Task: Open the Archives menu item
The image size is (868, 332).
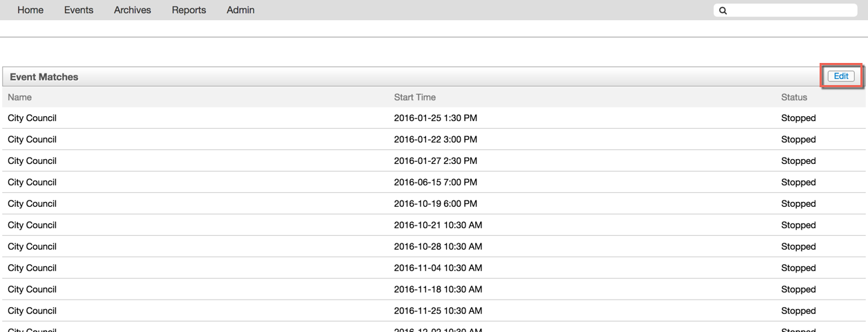Action: pyautogui.click(x=132, y=10)
